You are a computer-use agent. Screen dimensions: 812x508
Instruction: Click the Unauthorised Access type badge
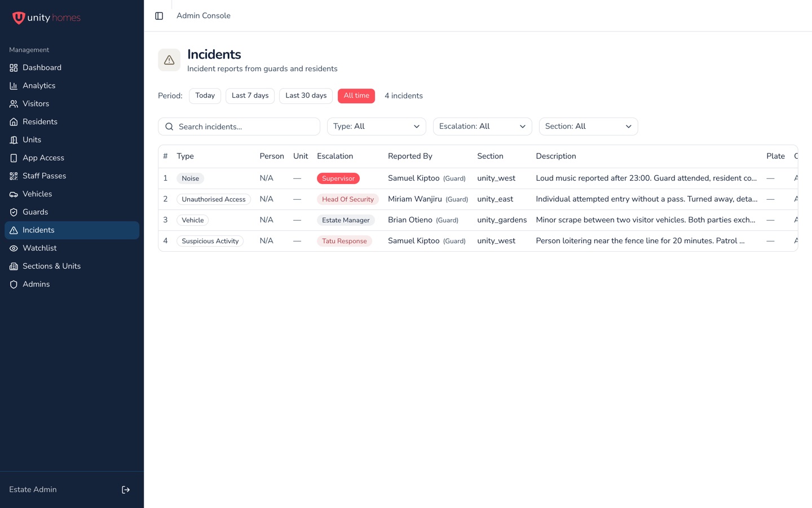click(214, 199)
